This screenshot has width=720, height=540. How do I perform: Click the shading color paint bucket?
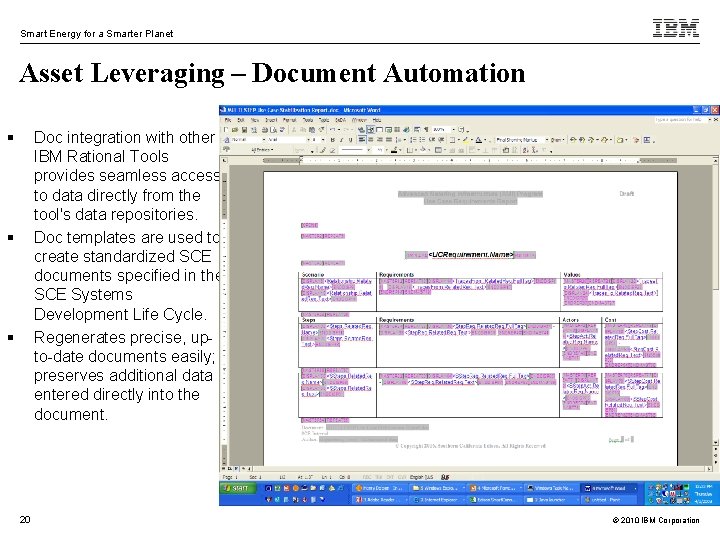coord(423,150)
